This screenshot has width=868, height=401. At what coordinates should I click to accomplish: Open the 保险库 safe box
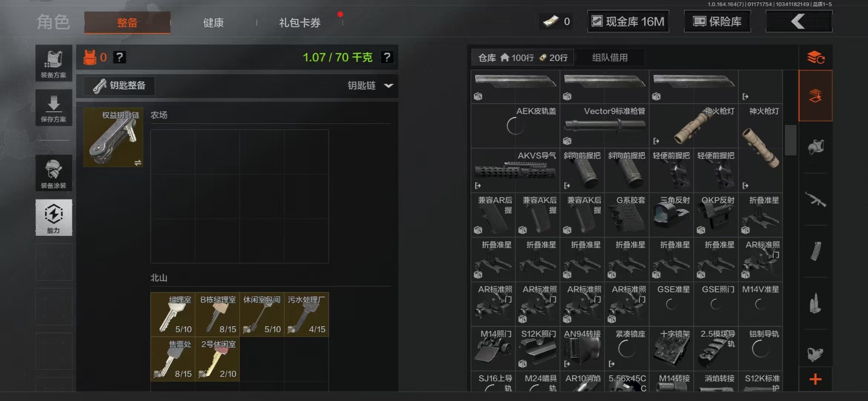[717, 21]
